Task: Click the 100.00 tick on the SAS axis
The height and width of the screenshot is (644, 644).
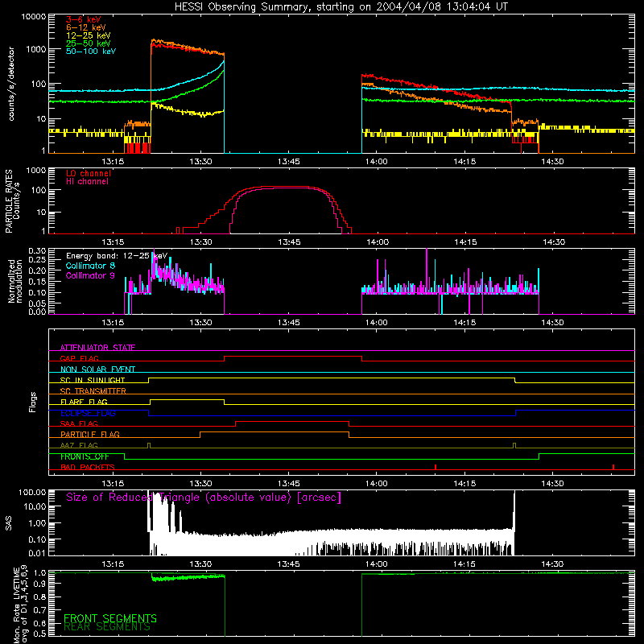Action: pyautogui.click(x=32, y=492)
